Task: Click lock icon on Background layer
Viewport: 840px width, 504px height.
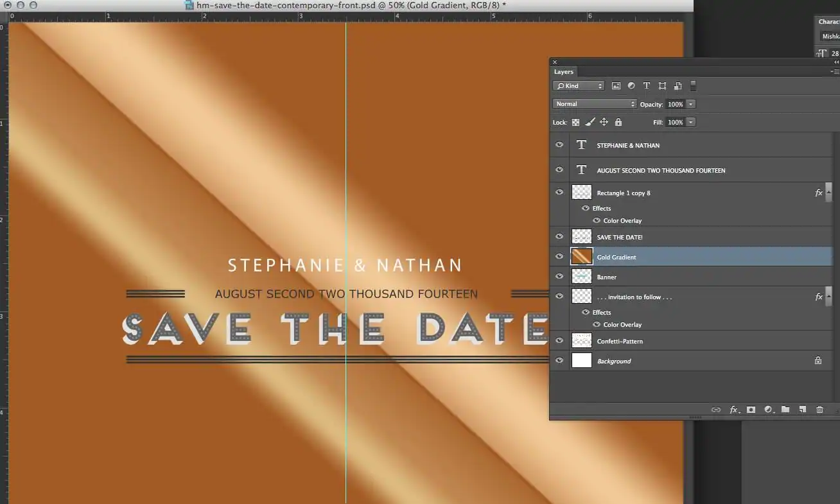Action: point(818,361)
